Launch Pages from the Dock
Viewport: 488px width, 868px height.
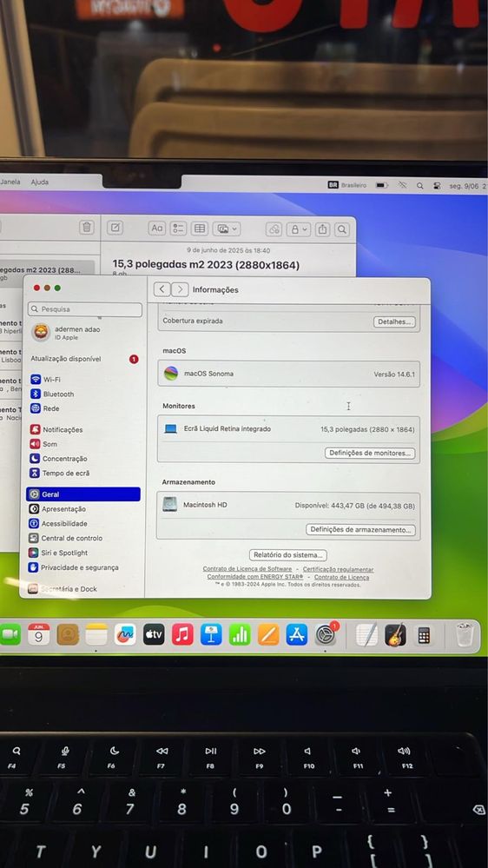[x=268, y=634]
